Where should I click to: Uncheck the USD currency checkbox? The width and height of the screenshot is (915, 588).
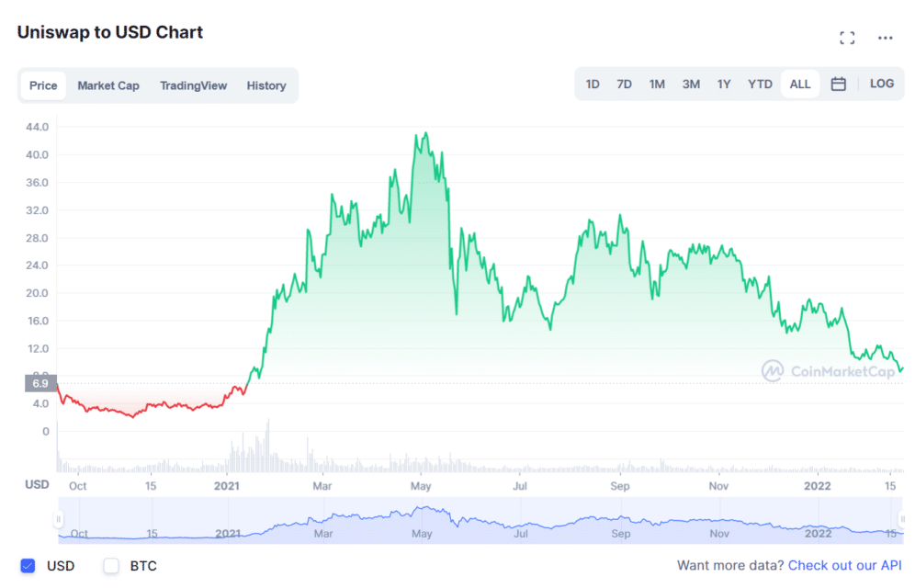click(x=28, y=565)
